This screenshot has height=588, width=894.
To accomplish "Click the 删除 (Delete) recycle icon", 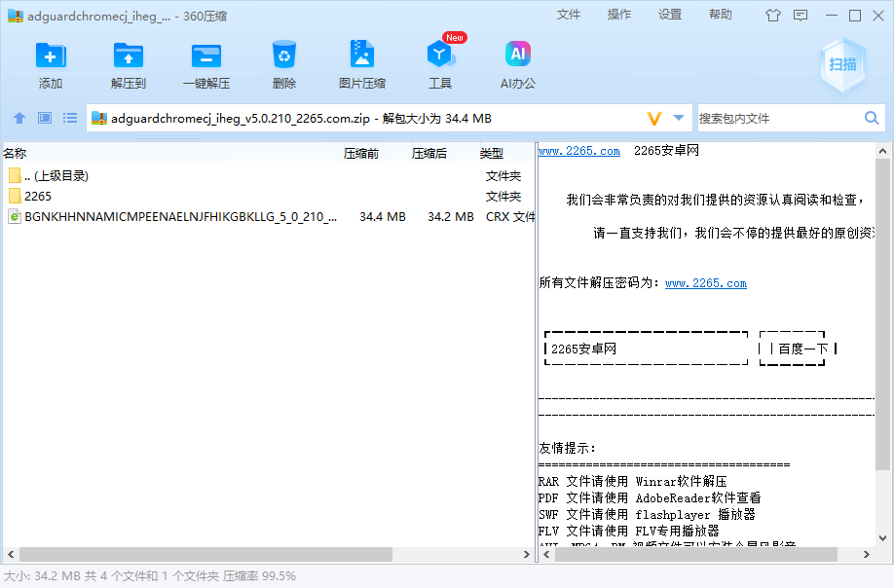I will pyautogui.click(x=284, y=55).
